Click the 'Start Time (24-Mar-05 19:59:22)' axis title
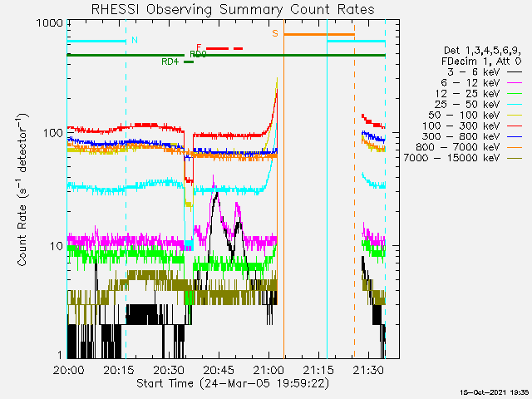 233,383
